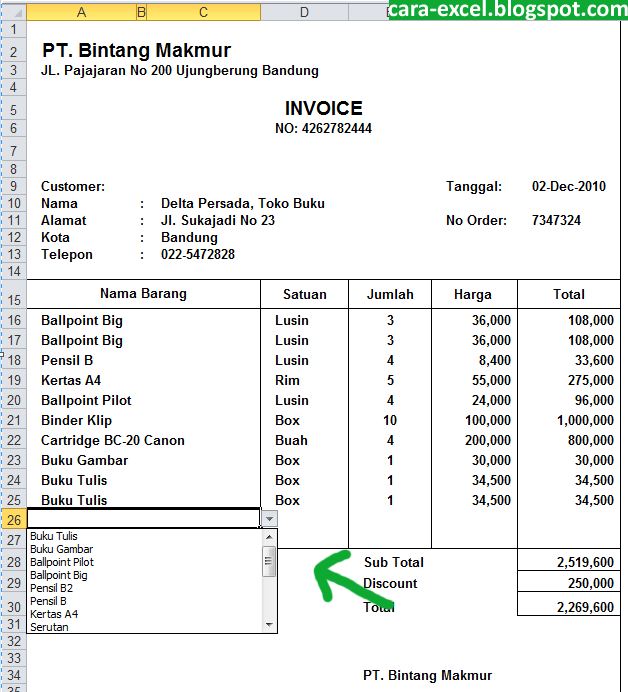Click Ballpoint Pilot item in row 20

(86, 400)
